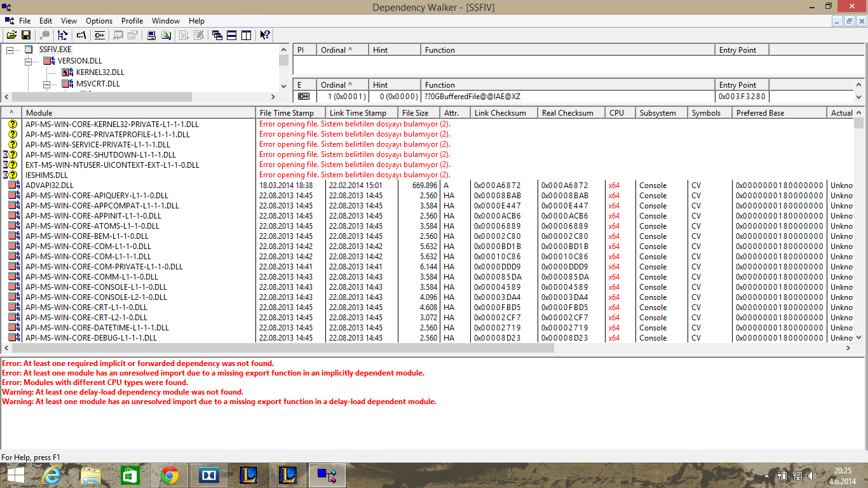Sort exports by Entry Point header
868x488 pixels.
[742, 85]
